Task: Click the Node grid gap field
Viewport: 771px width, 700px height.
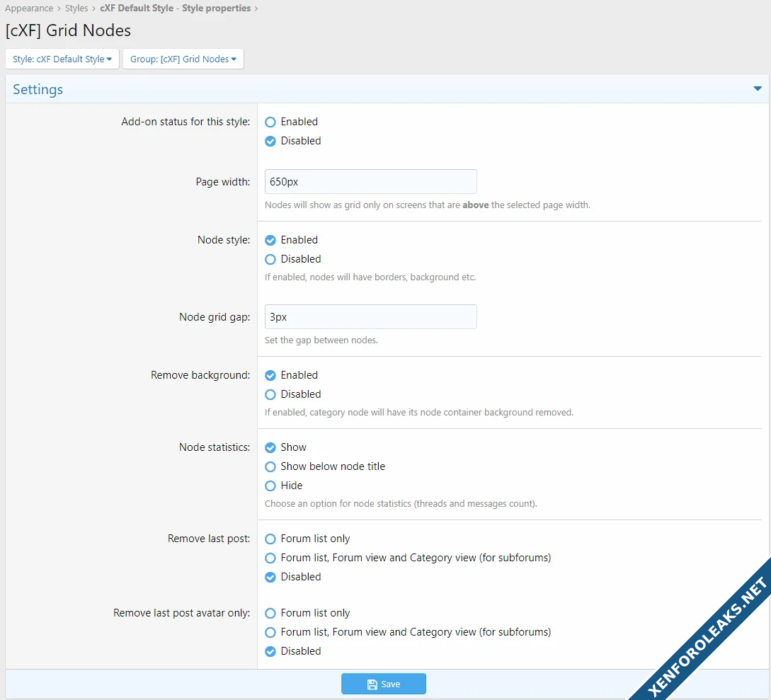Action: click(370, 317)
